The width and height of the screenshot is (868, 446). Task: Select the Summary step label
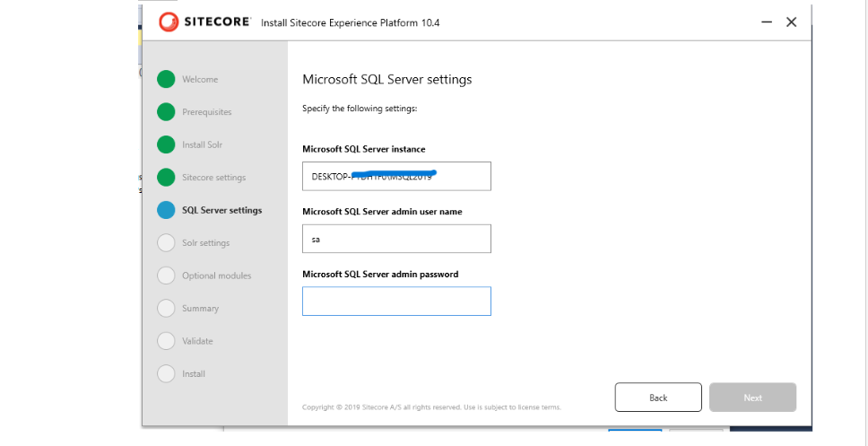click(200, 308)
